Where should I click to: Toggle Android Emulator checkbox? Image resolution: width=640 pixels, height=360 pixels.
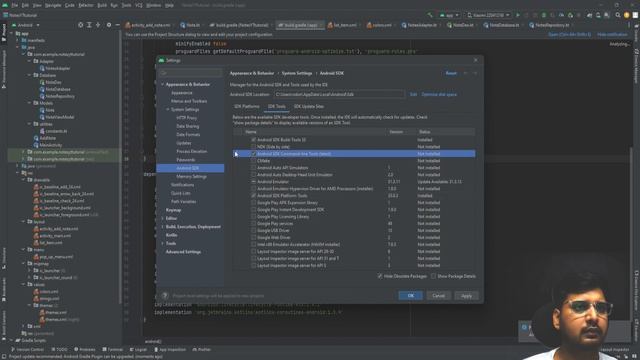(x=253, y=182)
